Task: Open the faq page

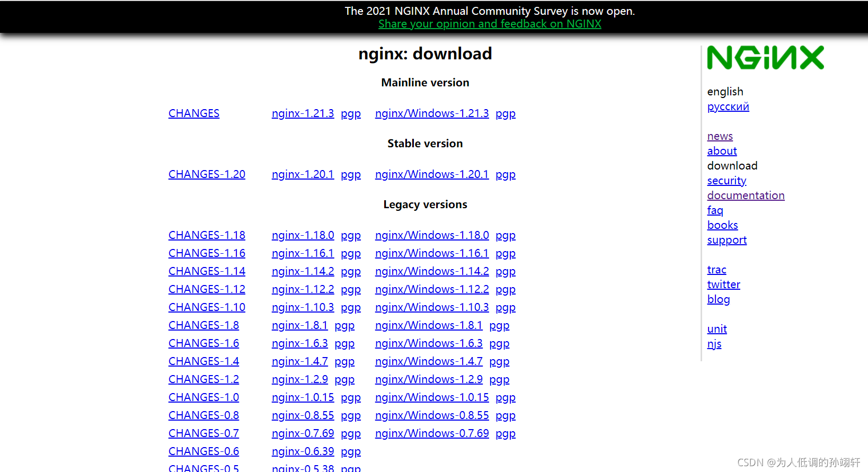Action: (x=715, y=210)
